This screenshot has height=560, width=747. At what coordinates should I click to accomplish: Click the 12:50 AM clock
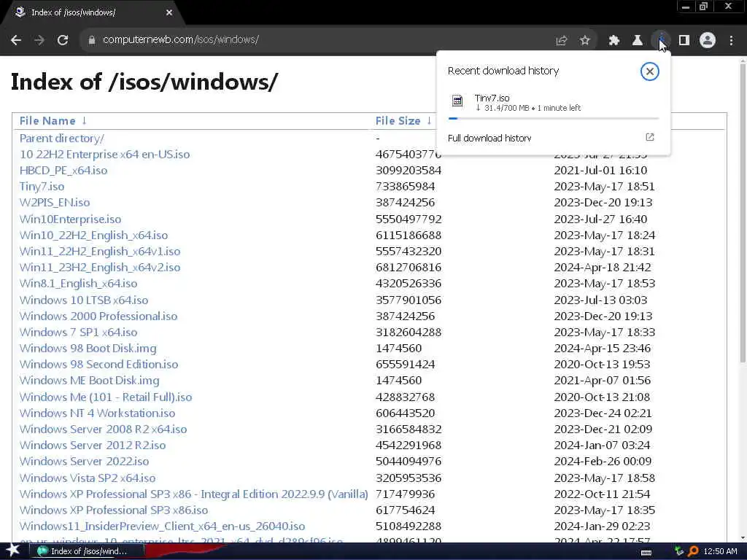720,551
